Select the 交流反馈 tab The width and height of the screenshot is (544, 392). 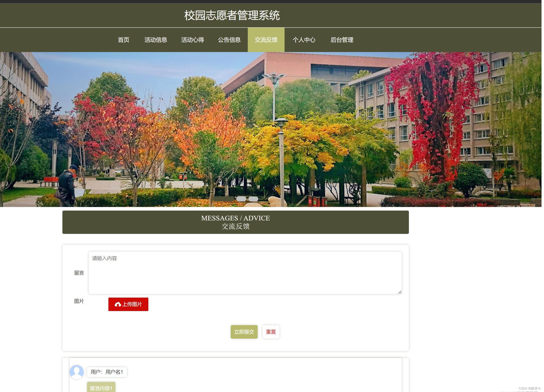pos(266,40)
